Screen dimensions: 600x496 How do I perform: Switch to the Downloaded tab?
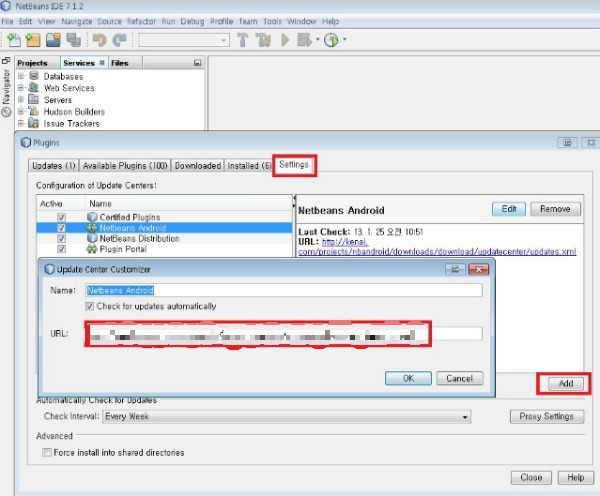(x=197, y=166)
